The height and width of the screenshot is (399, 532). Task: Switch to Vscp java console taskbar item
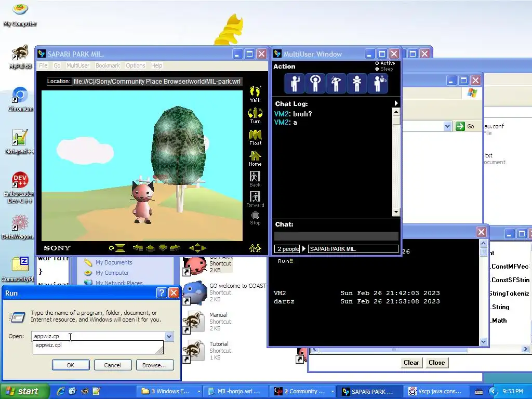click(x=436, y=392)
